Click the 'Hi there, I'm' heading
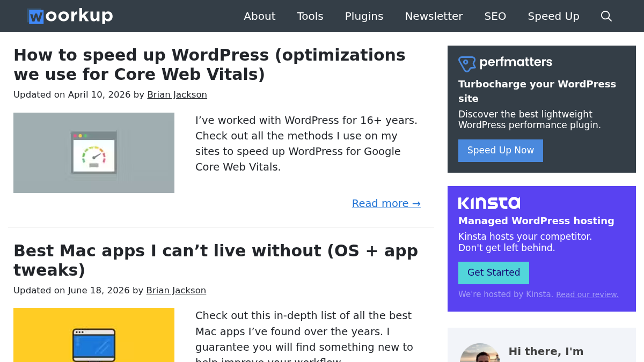This screenshot has height=362, width=644. tap(546, 352)
